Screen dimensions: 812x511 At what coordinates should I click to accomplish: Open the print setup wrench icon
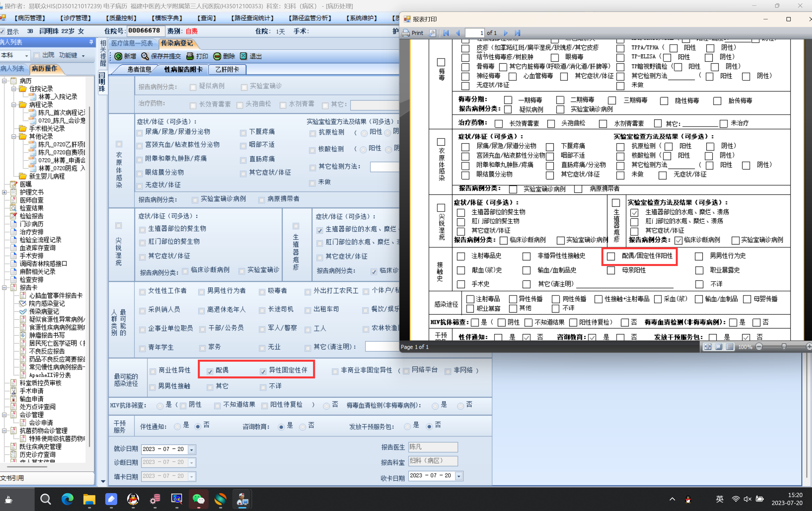[x=432, y=33]
